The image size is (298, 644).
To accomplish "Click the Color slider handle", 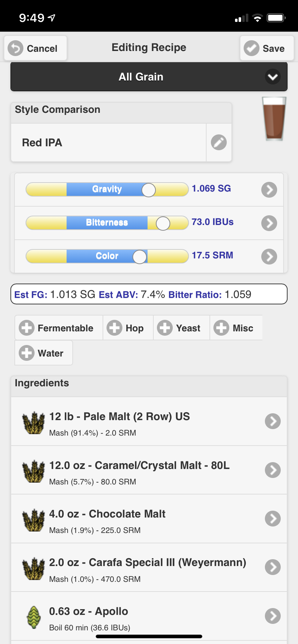I will [140, 257].
